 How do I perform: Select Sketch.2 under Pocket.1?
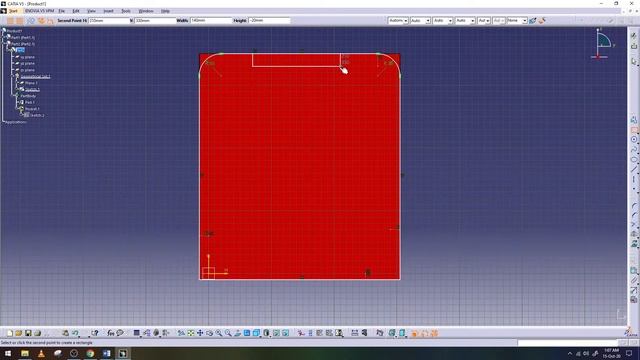pos(37,116)
